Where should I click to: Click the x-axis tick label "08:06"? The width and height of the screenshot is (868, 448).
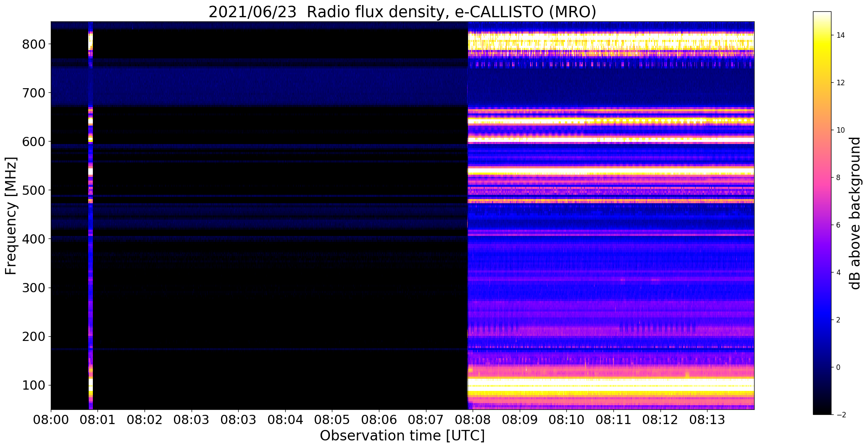tap(379, 419)
